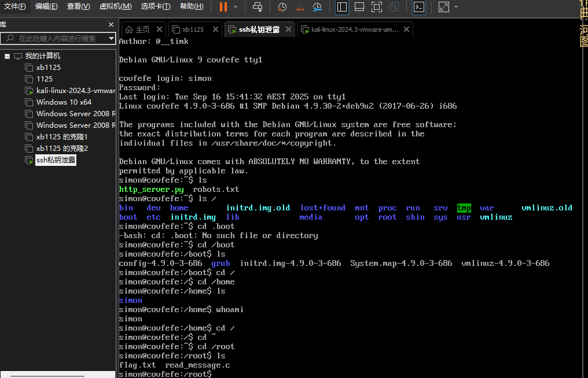Switch to the xb1125 tab

pos(193,29)
